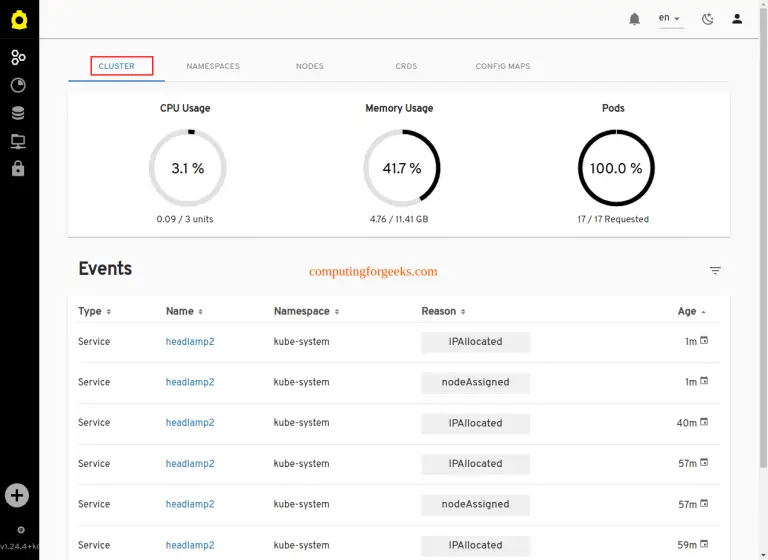768x560 pixels.
Task: Sort events by Age column
Action: 691,311
